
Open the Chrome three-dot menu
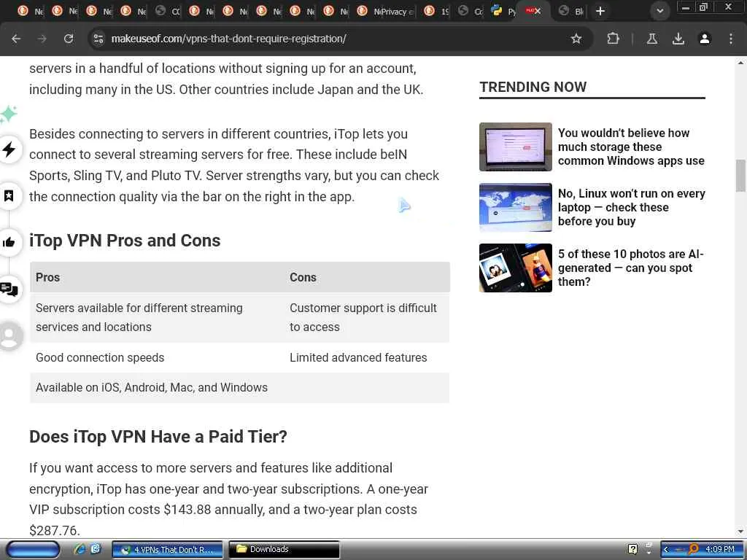[x=730, y=39]
